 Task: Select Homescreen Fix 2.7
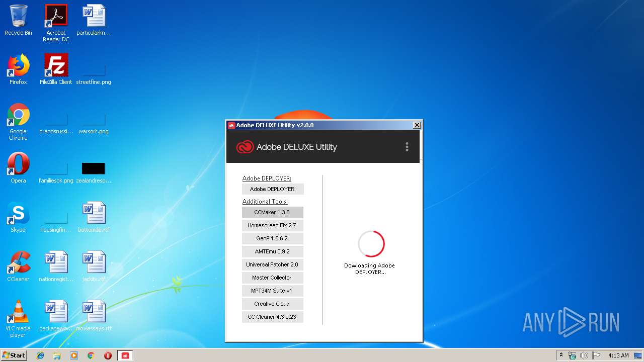click(x=272, y=225)
